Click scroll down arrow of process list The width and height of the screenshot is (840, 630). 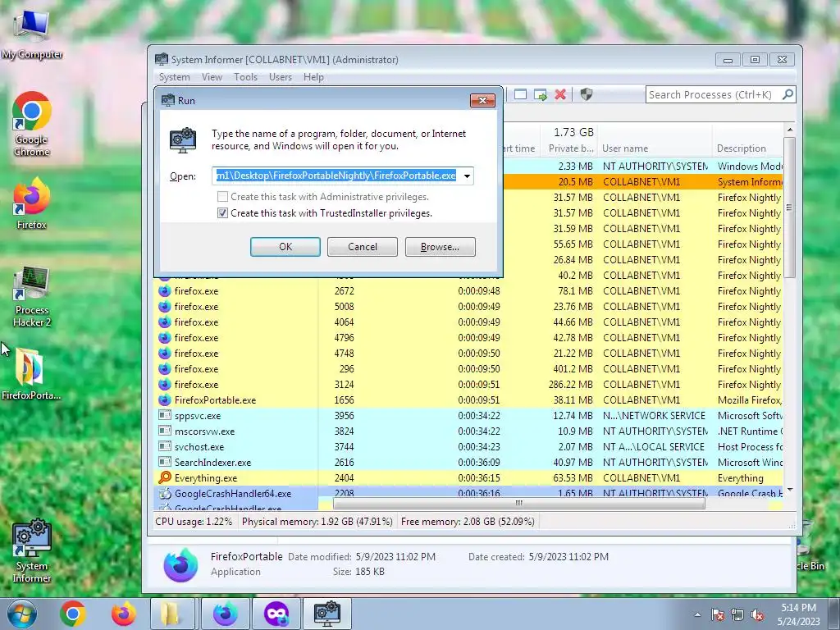coord(790,491)
